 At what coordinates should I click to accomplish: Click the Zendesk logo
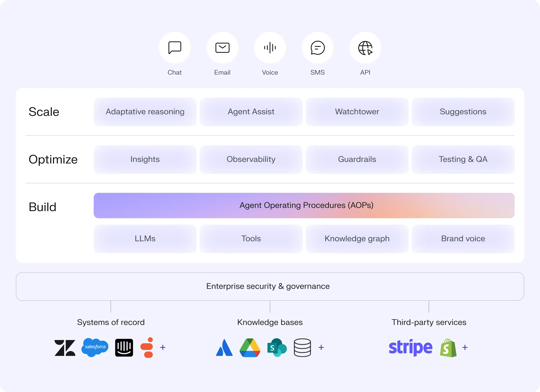click(x=65, y=348)
